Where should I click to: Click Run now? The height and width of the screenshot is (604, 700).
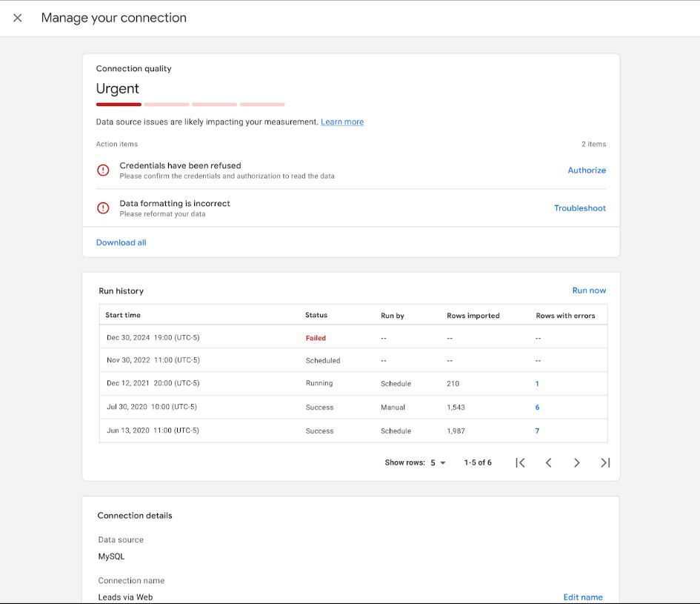pos(589,290)
